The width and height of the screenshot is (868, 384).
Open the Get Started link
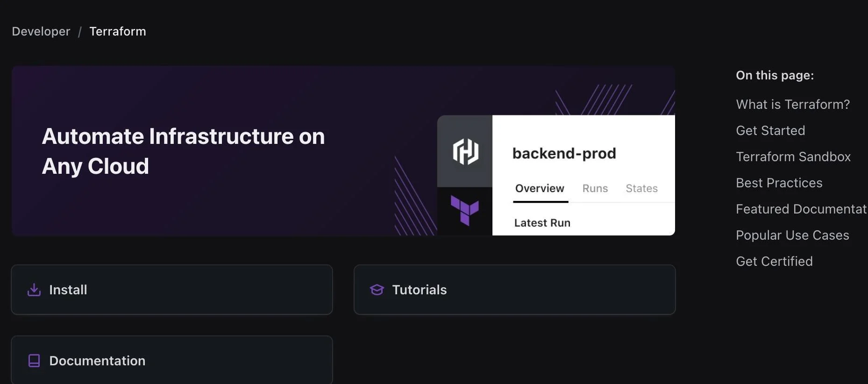pyautogui.click(x=770, y=130)
